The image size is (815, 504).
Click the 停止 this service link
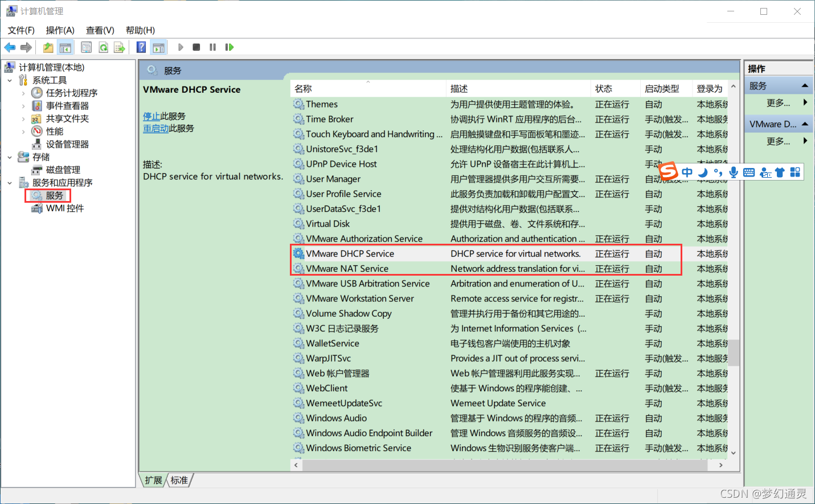pyautogui.click(x=151, y=116)
